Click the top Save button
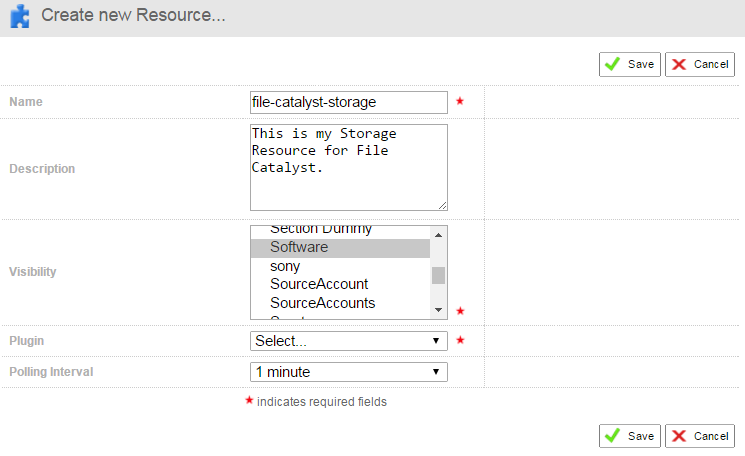745x456 pixels. click(x=629, y=64)
